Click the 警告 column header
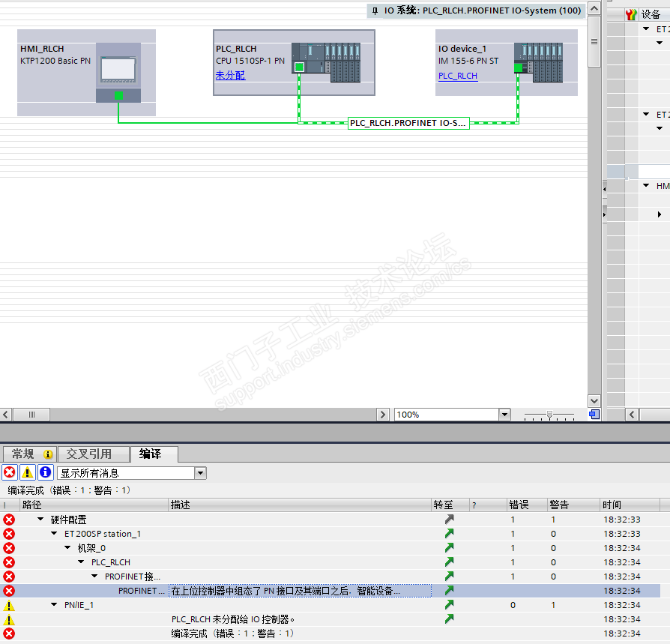 coord(573,505)
